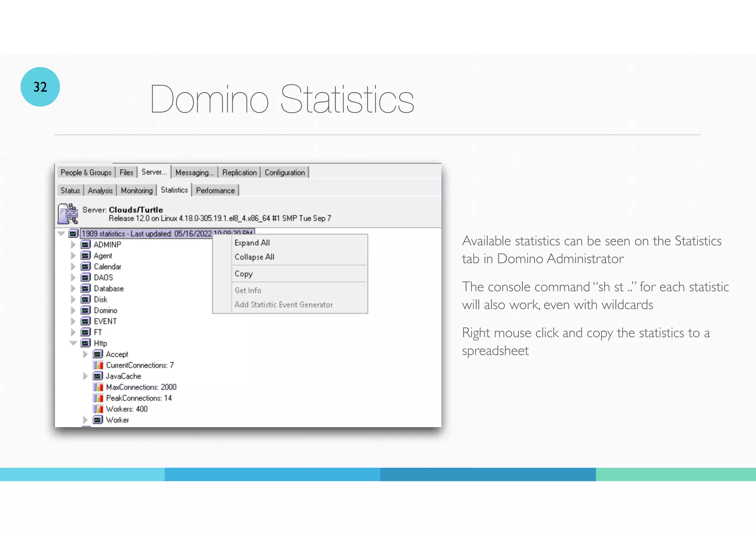This screenshot has width=756, height=535.
Task: Select the Monitoring sub-tab
Action: pos(137,191)
